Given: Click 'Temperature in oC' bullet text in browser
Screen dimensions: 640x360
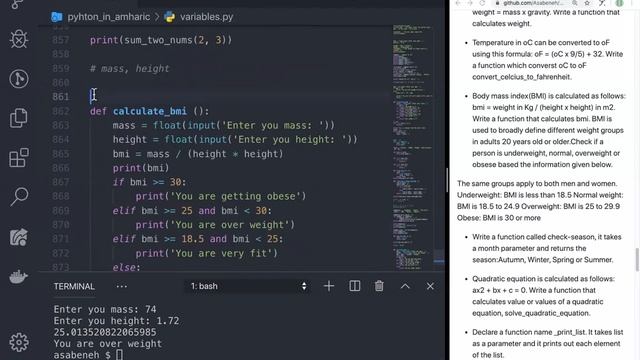Looking at the screenshot, I should click(x=548, y=60).
